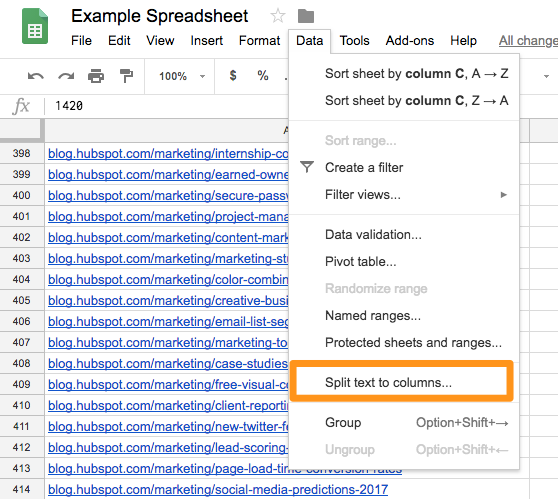This screenshot has width=558, height=499.
Task: Open the lead-scoring link in row 412
Action: (168, 447)
